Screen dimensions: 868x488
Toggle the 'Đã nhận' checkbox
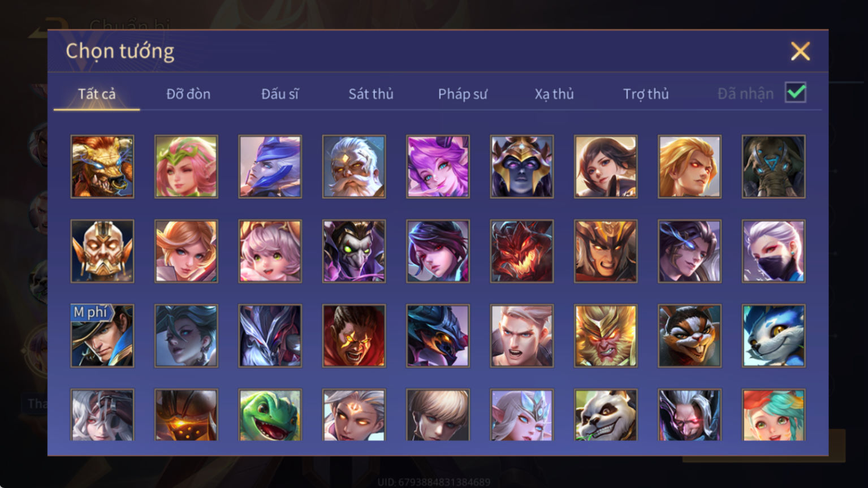(795, 92)
